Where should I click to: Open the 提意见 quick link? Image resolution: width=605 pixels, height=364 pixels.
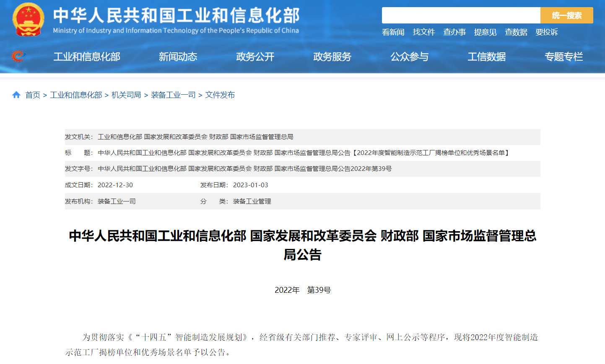485,32
